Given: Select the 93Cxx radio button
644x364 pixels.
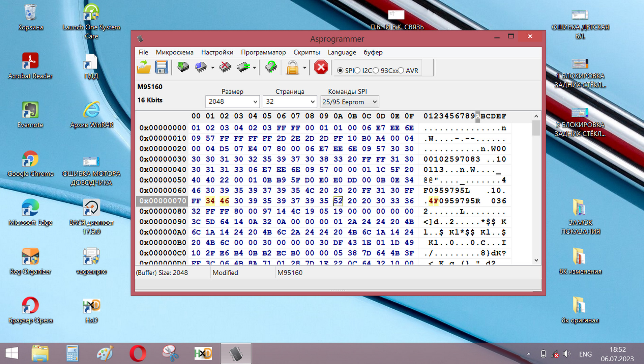Looking at the screenshot, I should (x=376, y=71).
